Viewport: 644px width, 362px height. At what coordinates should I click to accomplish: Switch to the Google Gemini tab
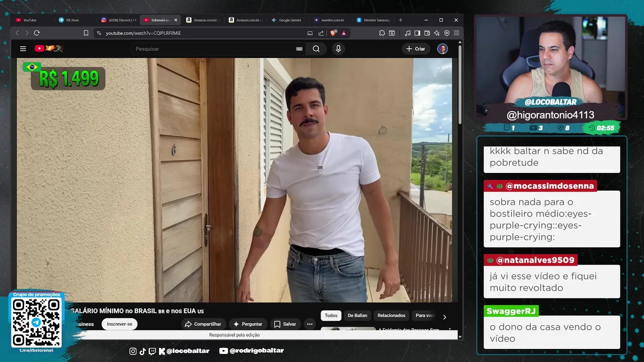(288, 20)
